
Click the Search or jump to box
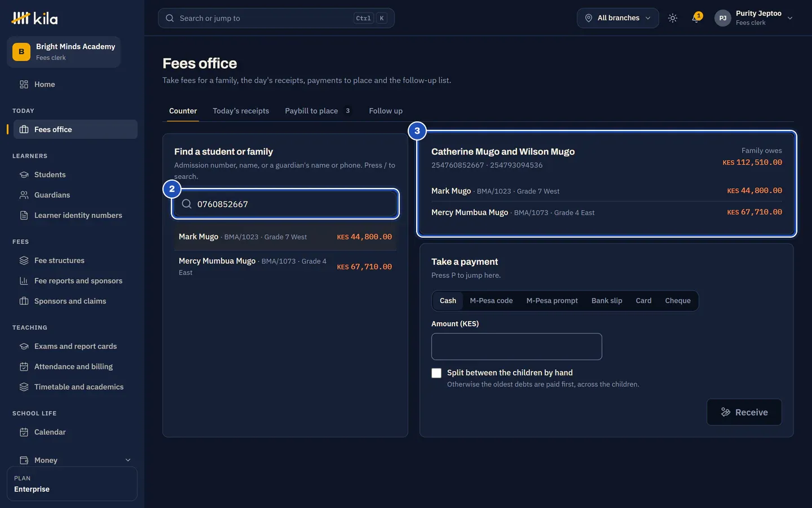point(276,18)
